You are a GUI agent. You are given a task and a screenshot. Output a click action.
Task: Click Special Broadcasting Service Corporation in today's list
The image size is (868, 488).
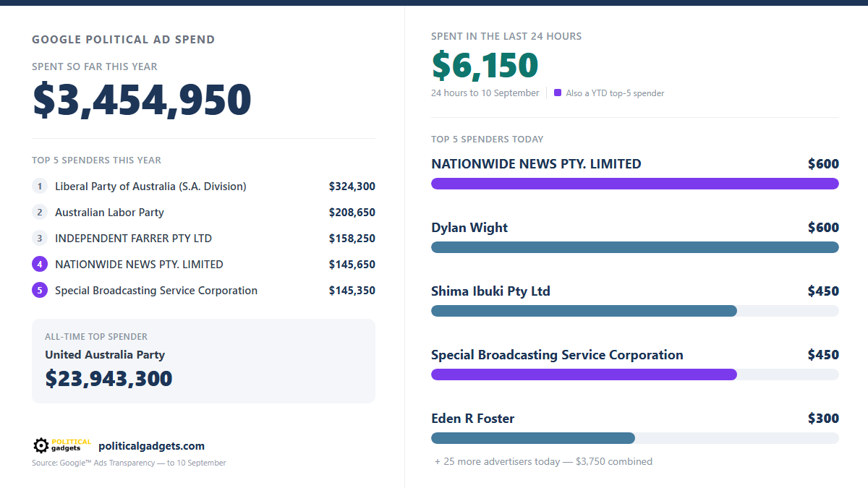click(x=557, y=355)
